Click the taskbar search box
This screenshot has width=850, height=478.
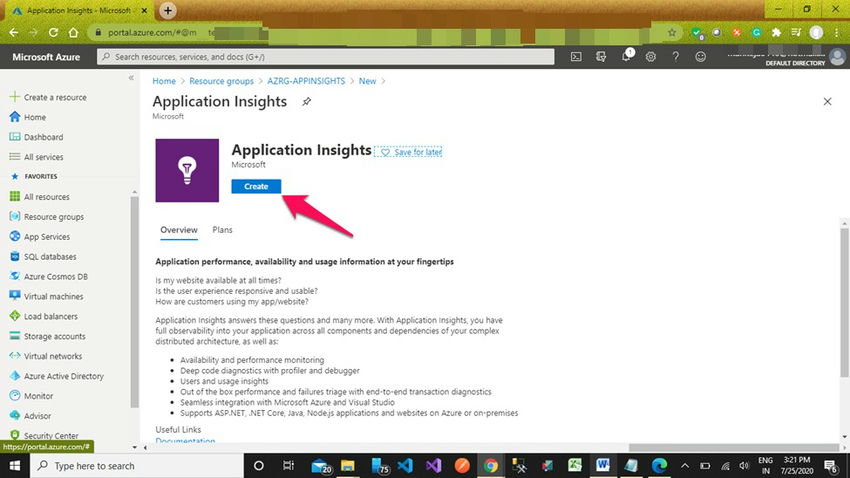(x=137, y=466)
